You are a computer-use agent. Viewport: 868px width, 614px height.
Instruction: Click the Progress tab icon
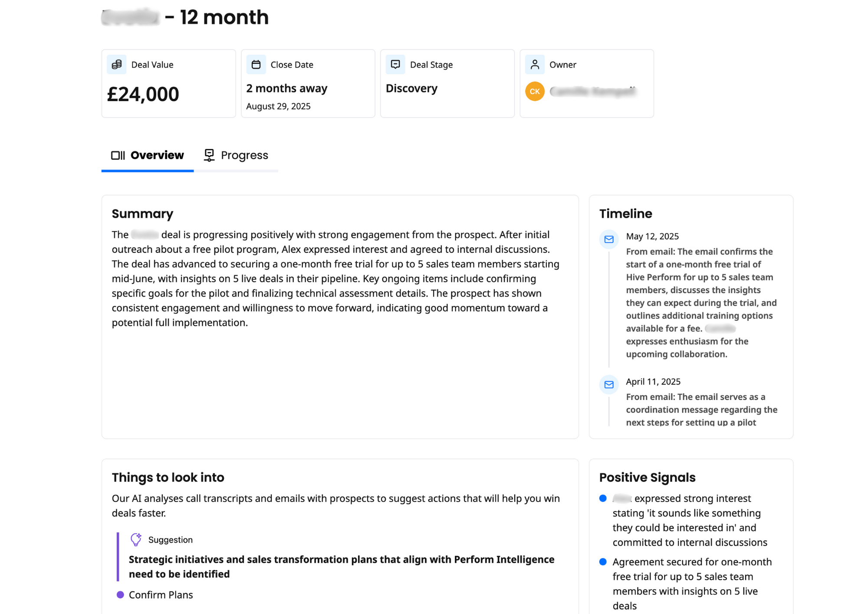[x=209, y=155]
